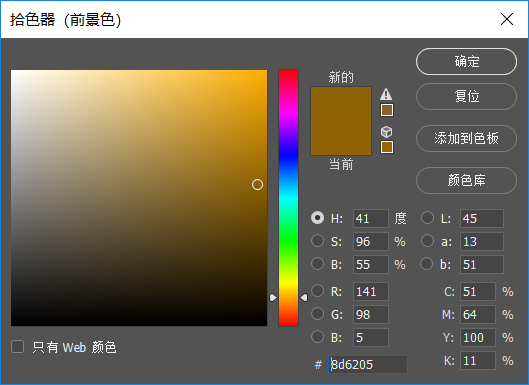
Task: Click the right hue slider arrow handle
Action: [x=304, y=297]
